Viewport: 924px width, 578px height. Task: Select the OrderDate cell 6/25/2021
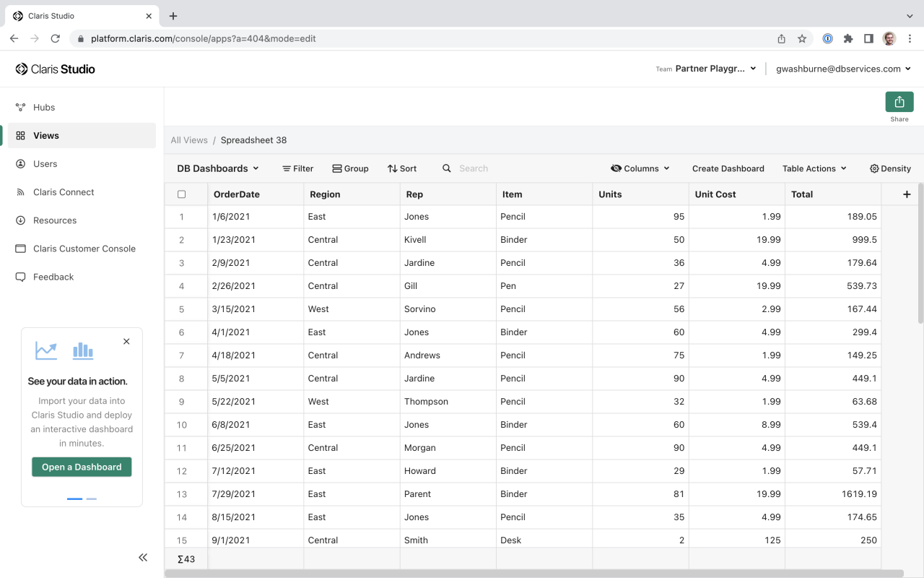pos(256,448)
